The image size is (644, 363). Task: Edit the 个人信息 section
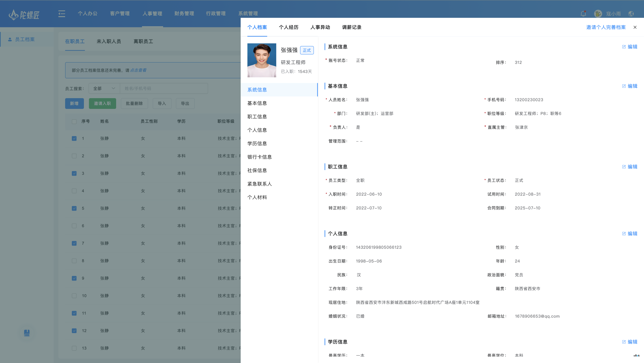point(629,233)
